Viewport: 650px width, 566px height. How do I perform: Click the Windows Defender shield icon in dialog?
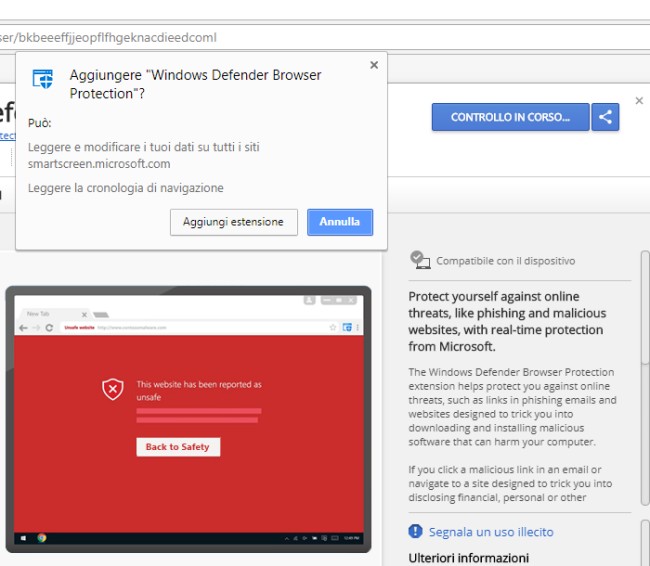point(43,79)
